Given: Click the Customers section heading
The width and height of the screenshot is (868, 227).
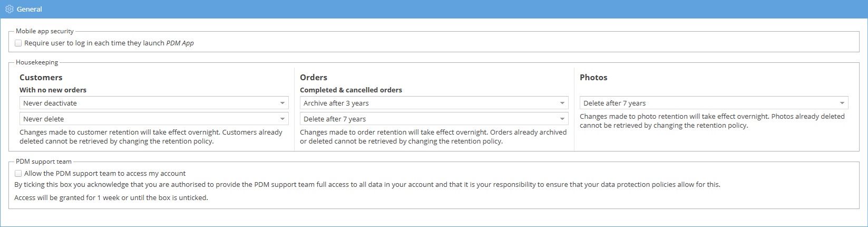Looking at the screenshot, I should point(41,78).
